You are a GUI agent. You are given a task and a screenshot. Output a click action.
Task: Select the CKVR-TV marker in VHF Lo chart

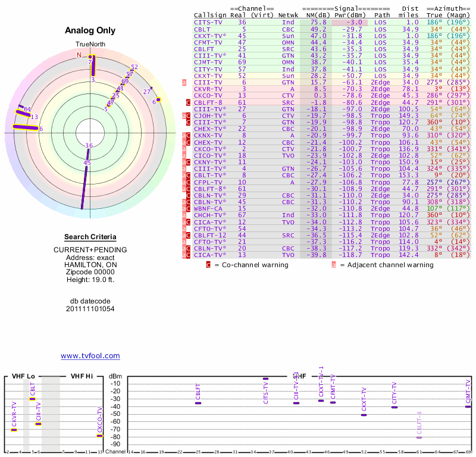[x=14, y=430]
